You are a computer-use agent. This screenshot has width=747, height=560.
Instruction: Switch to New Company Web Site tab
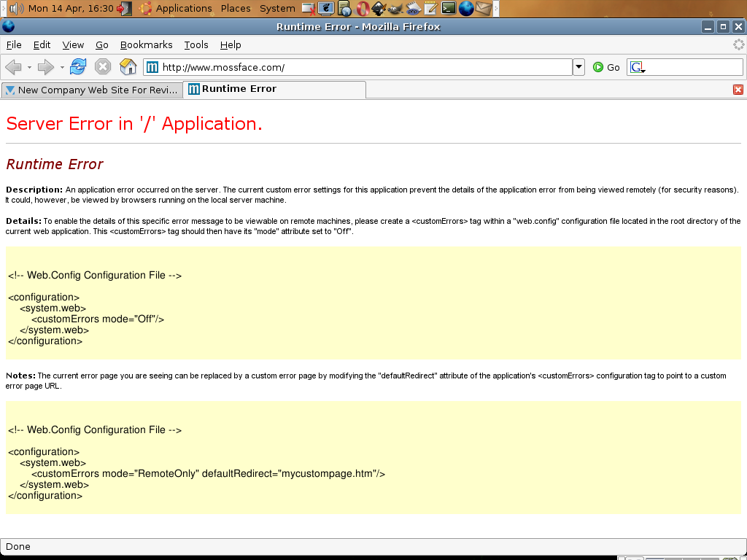pyautogui.click(x=92, y=90)
